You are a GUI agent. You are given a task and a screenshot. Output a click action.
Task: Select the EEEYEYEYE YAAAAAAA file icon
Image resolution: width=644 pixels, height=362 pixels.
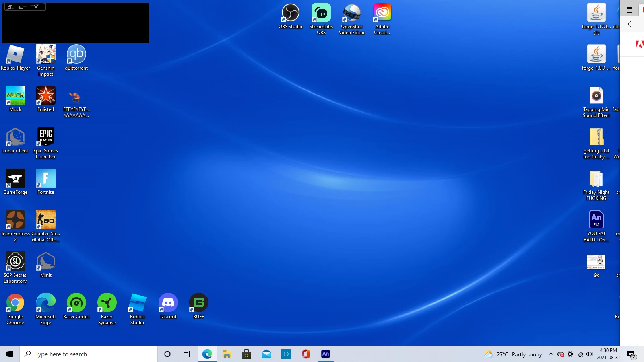76,102
